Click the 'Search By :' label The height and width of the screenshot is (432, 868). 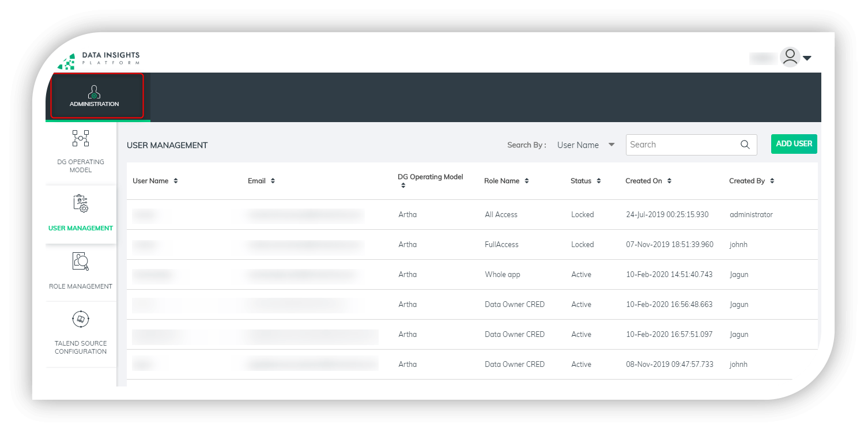[527, 145]
